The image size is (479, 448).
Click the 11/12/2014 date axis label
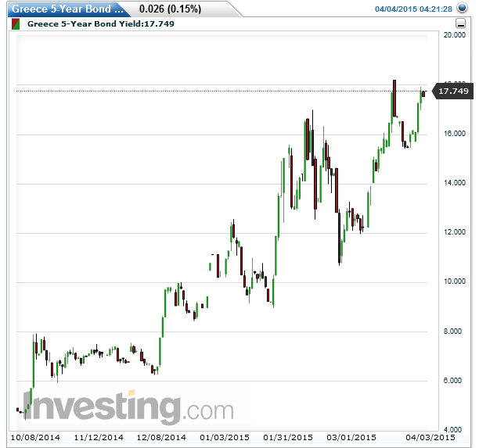pos(99,438)
